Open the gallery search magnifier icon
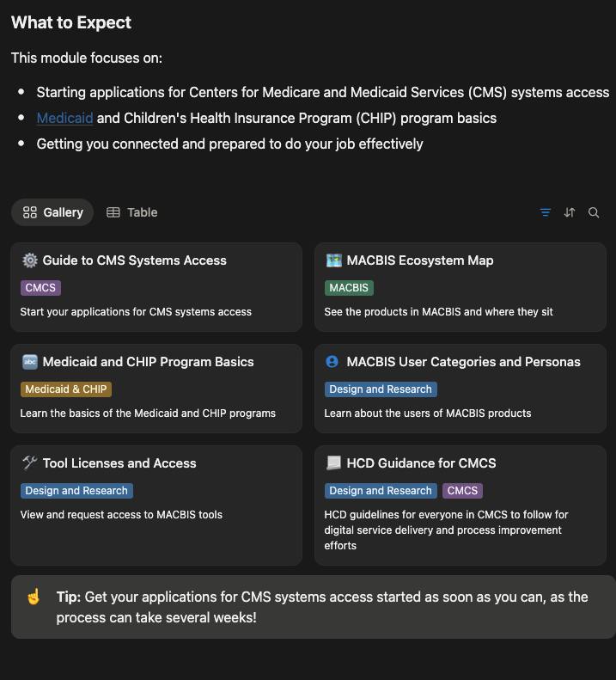Image resolution: width=616 pixels, height=680 pixels. click(x=594, y=212)
